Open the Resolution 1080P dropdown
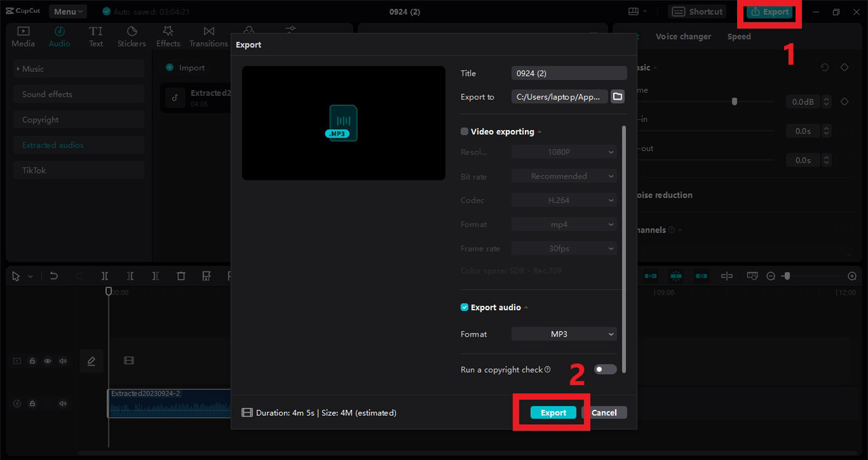The width and height of the screenshot is (868, 460). [564, 152]
